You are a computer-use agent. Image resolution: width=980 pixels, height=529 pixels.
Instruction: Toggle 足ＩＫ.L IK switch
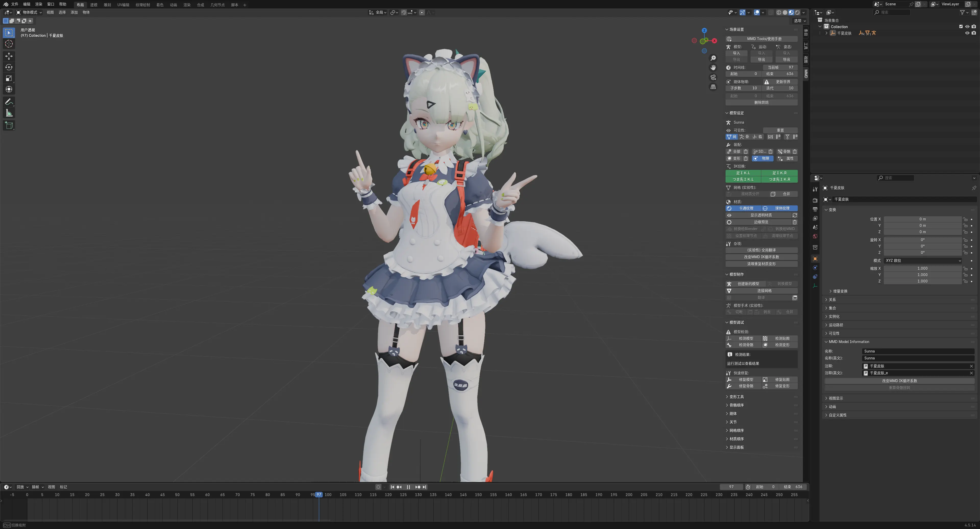pos(743,173)
